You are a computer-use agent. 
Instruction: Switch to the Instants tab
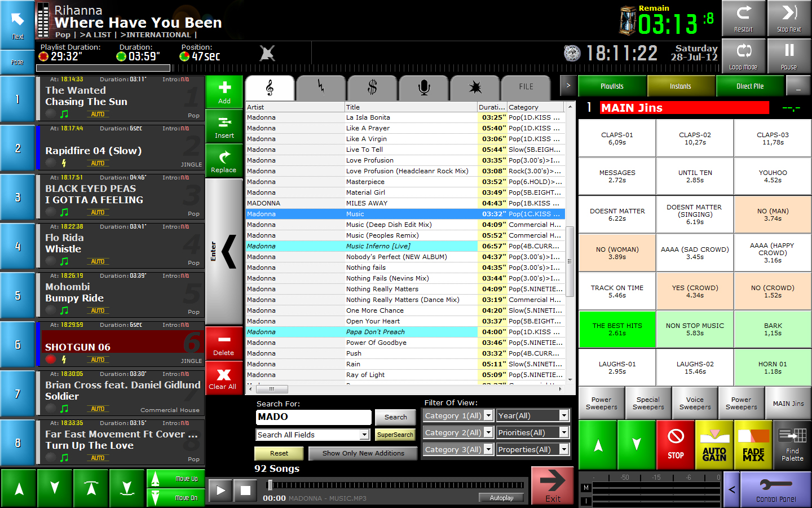pos(681,86)
